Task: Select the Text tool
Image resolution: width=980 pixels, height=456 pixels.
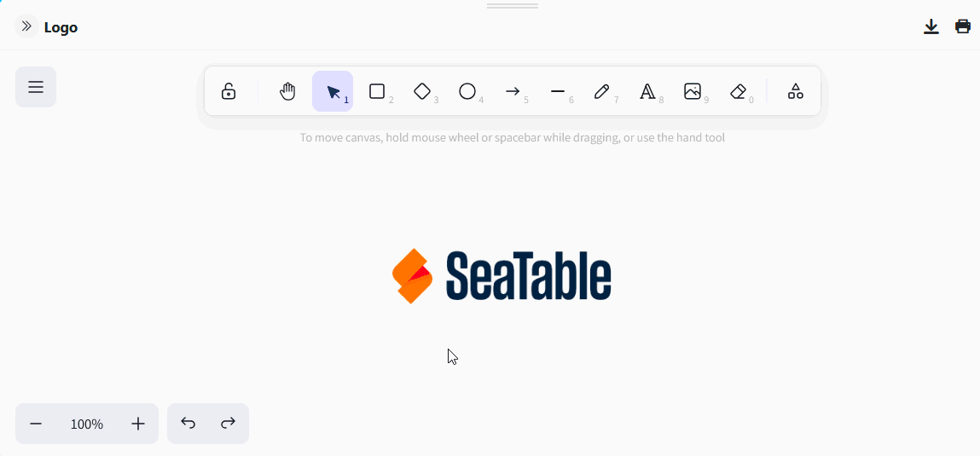Action: [x=647, y=91]
